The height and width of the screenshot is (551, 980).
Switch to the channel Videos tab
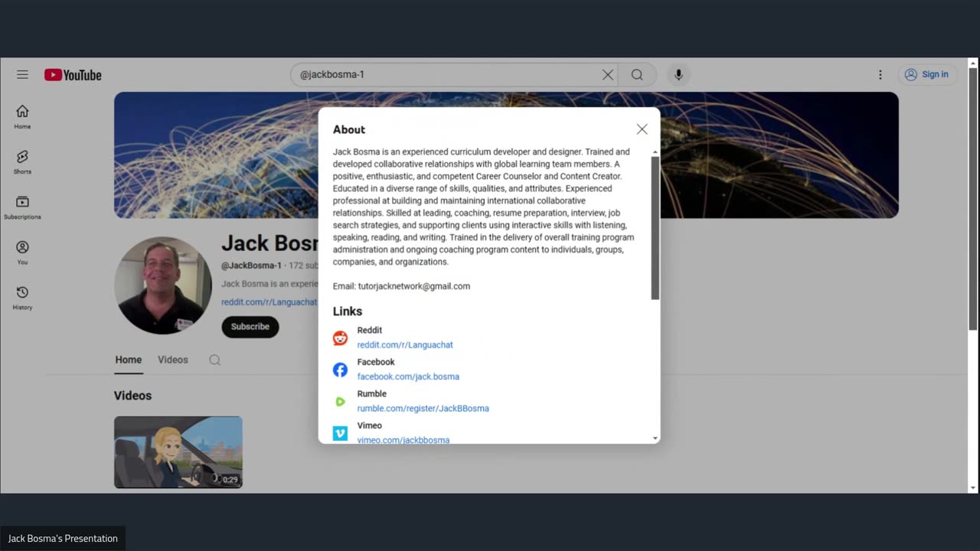173,360
